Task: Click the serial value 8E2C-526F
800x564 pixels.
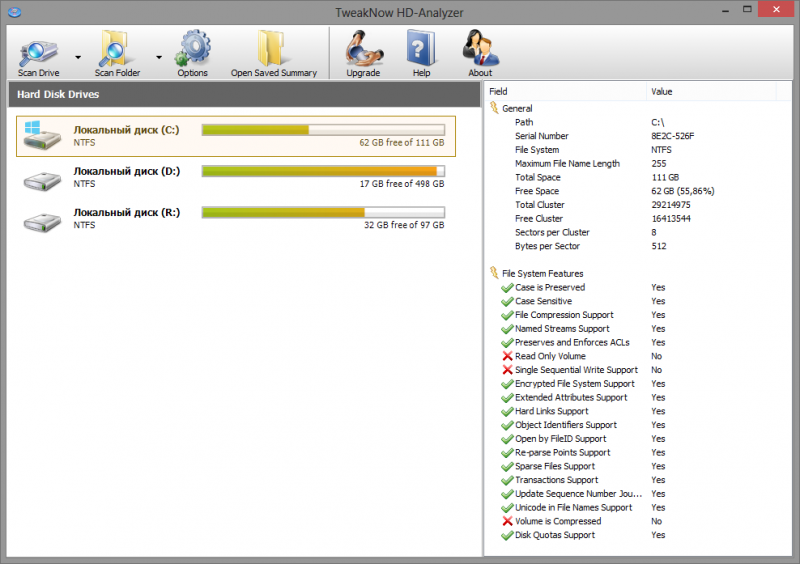Action: [x=672, y=136]
